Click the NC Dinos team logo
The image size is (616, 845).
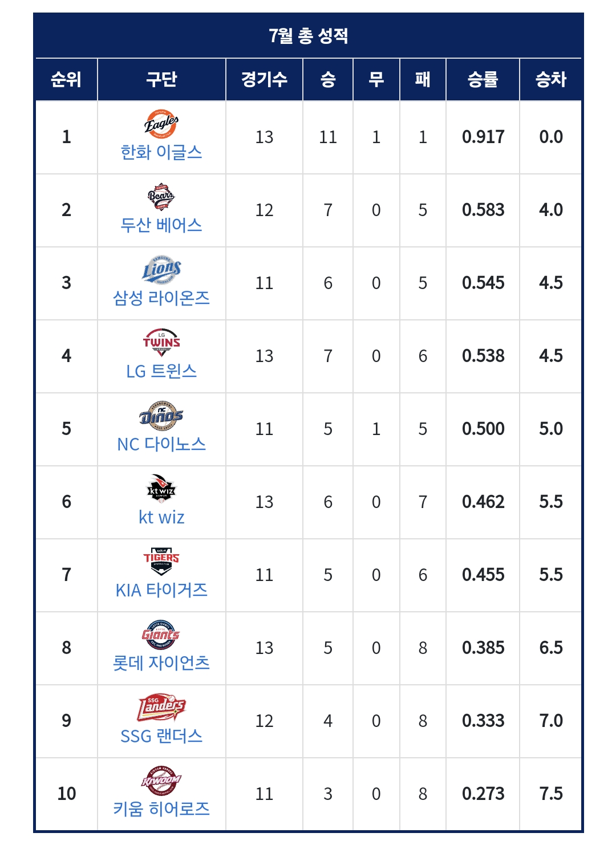click(x=161, y=416)
